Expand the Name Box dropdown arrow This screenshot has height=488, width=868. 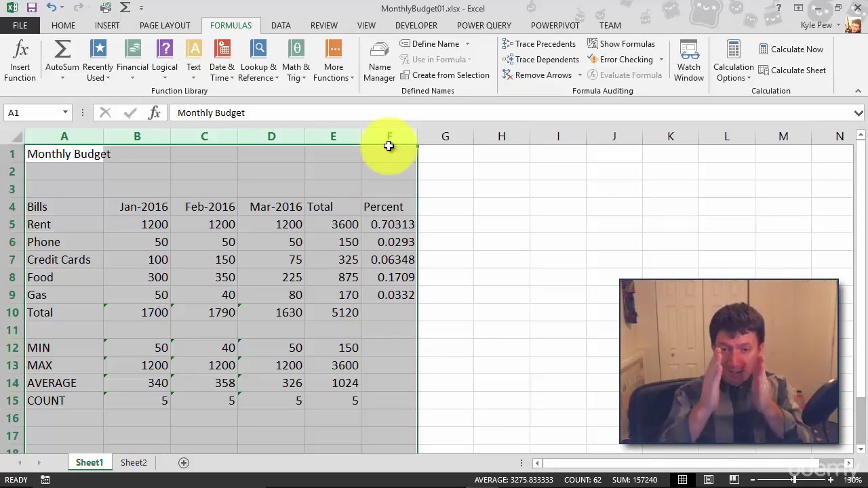pos(65,113)
